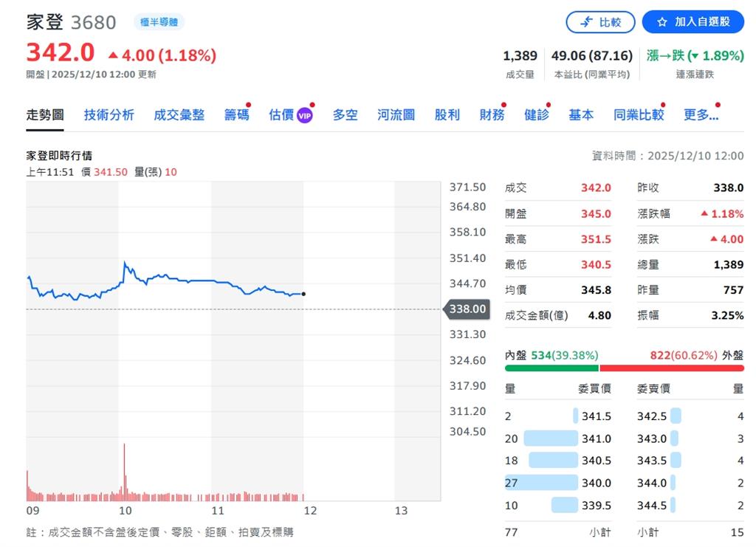Click the 比較 button
This screenshot has height=547, width=756.
pyautogui.click(x=601, y=22)
